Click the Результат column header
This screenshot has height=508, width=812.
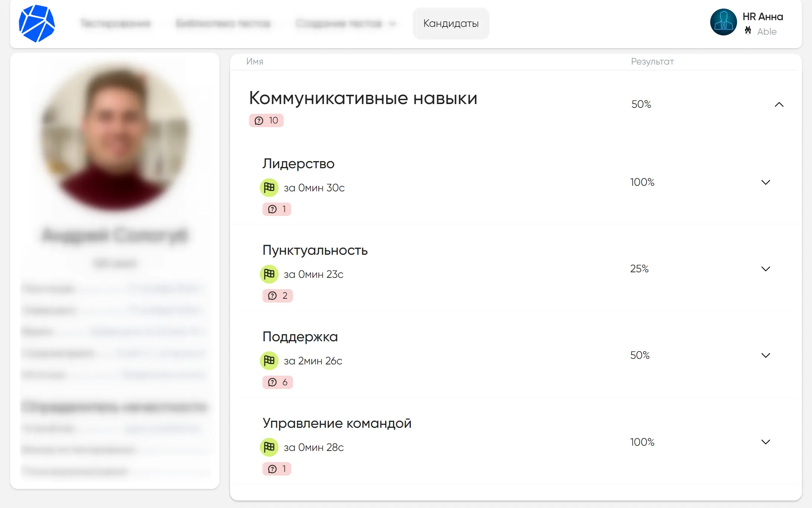click(x=652, y=62)
